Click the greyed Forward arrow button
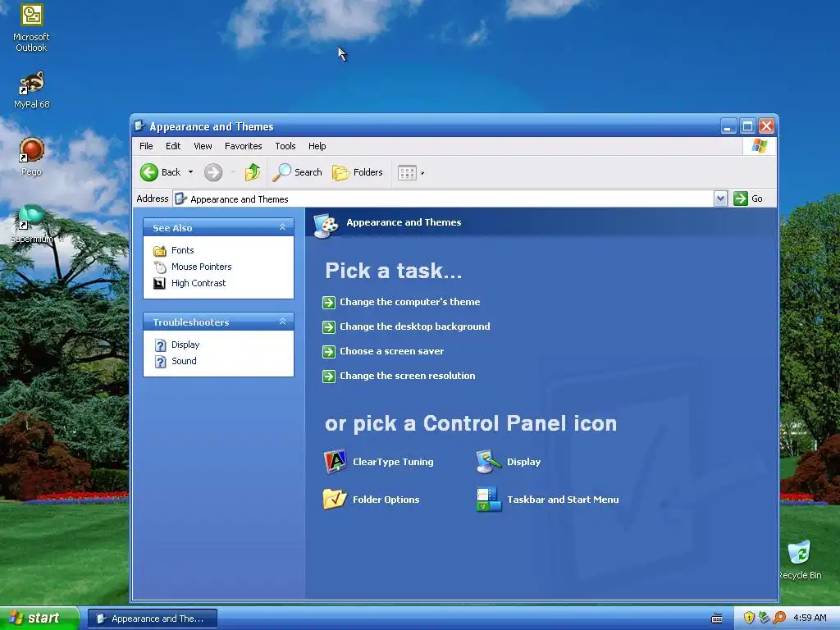 coord(213,172)
